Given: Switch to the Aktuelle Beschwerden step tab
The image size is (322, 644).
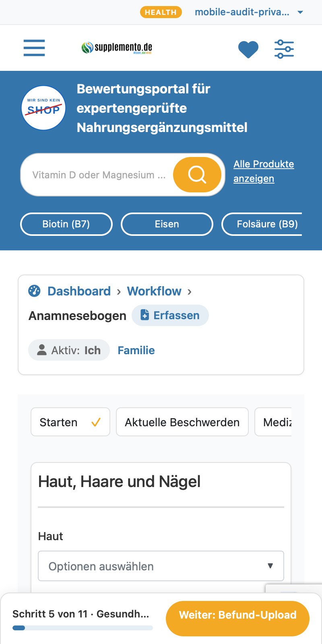Looking at the screenshot, I should (x=182, y=422).
